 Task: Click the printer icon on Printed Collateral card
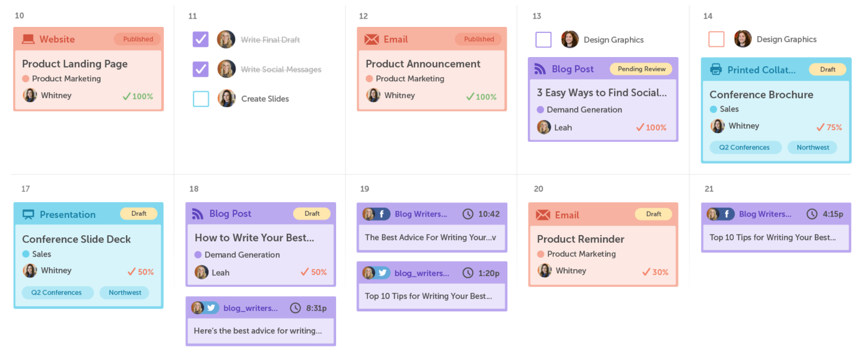point(716,69)
